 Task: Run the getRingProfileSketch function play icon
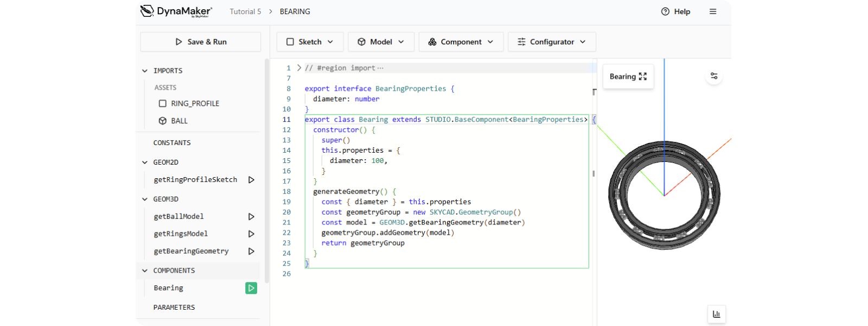tap(251, 180)
